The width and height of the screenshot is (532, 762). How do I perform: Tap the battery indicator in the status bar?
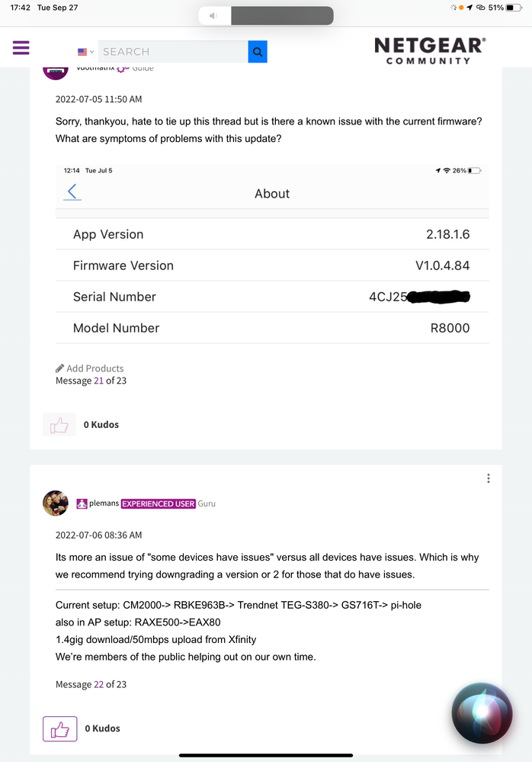coord(517,7)
